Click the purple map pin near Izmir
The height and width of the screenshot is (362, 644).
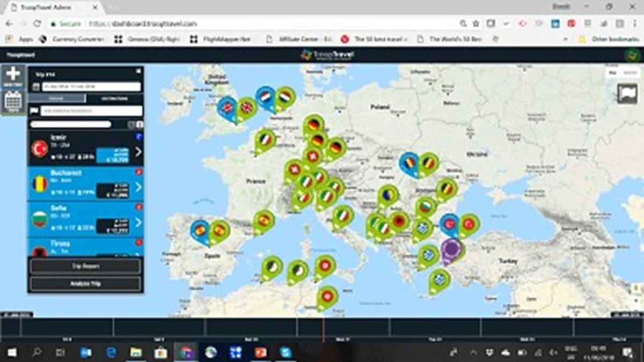[452, 250]
